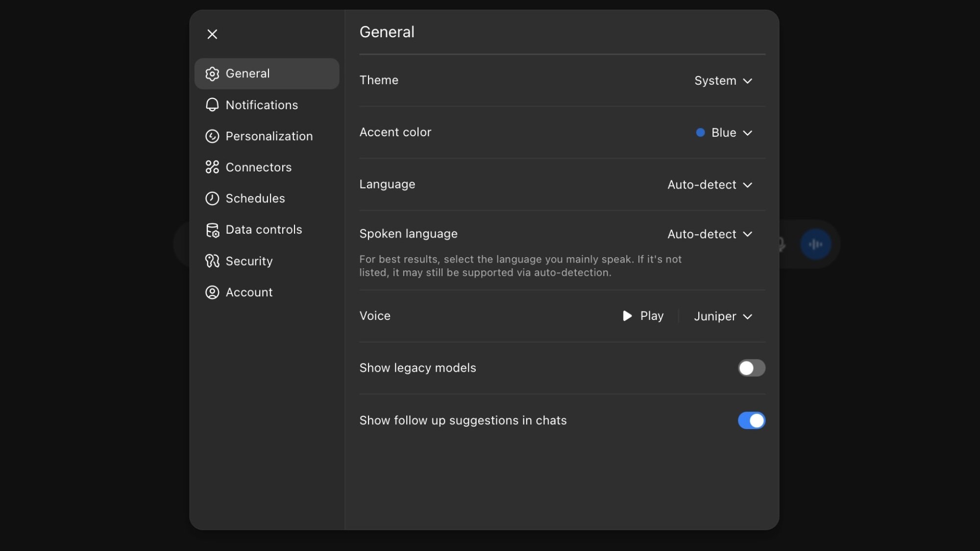
Task: Open the Voice dropdown showing Juniper
Action: pyautogui.click(x=723, y=316)
